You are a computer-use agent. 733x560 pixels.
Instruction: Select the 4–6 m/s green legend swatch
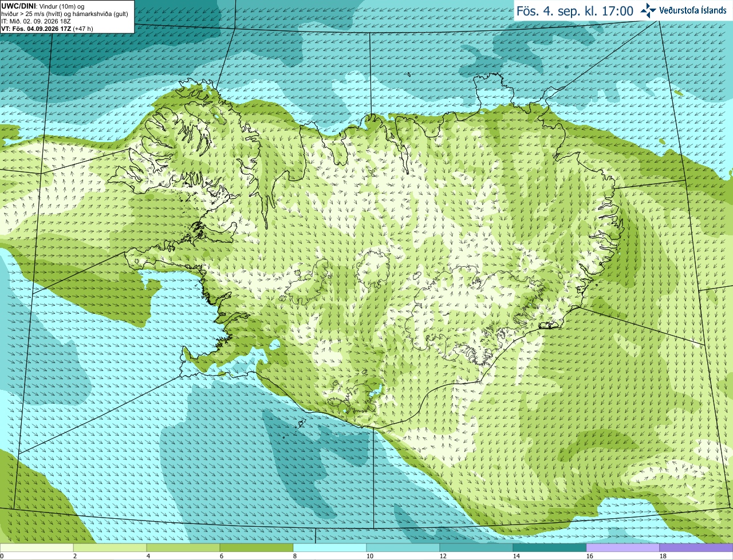coord(183,547)
